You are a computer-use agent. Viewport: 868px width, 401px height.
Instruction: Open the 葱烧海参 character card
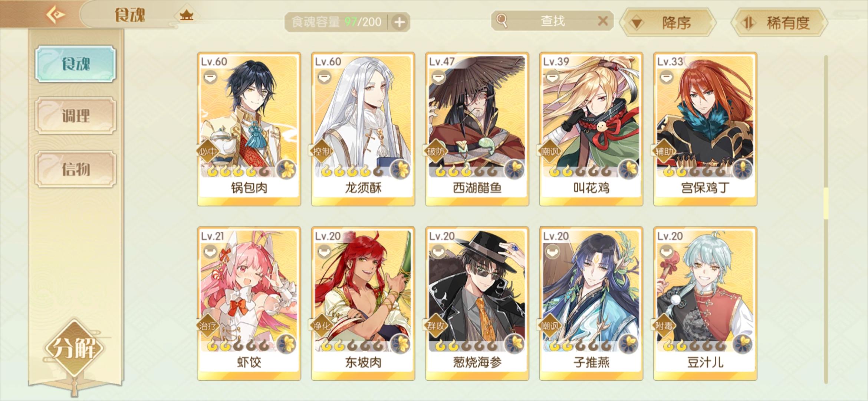[x=477, y=303]
